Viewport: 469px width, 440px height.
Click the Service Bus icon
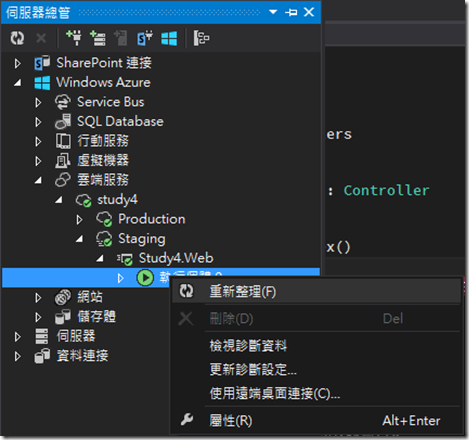63,102
